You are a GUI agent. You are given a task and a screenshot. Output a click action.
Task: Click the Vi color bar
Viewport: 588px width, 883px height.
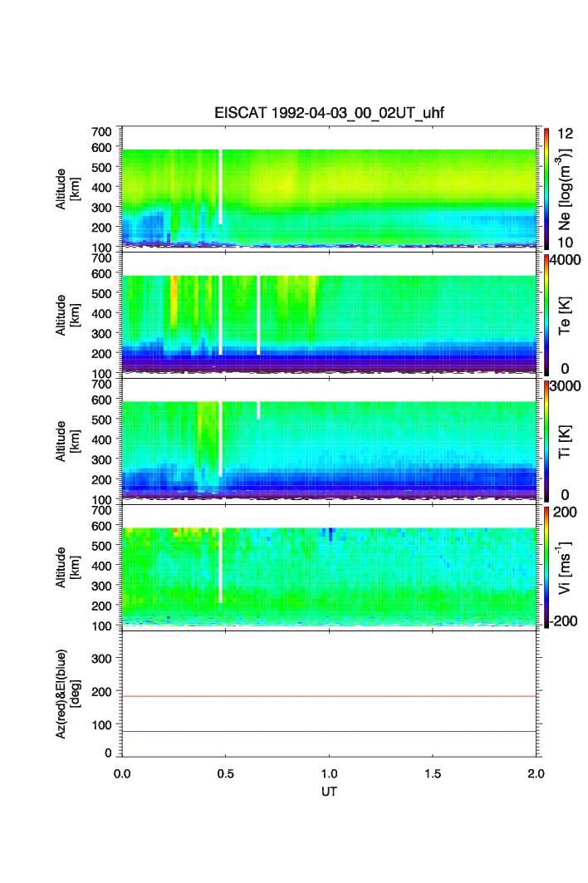(x=546, y=567)
